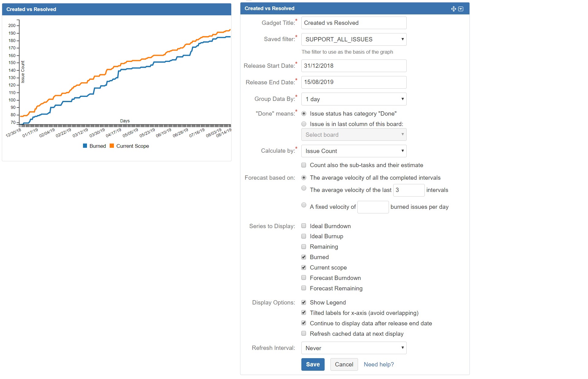Disable the Burned series checkbox
588x379 pixels.
coord(304,257)
